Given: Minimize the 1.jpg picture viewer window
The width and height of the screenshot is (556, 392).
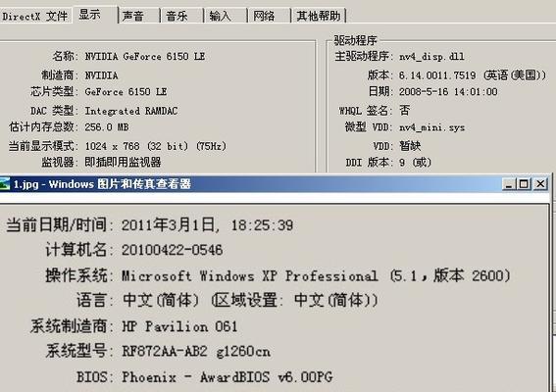Looking at the screenshot, I should click(509, 184).
